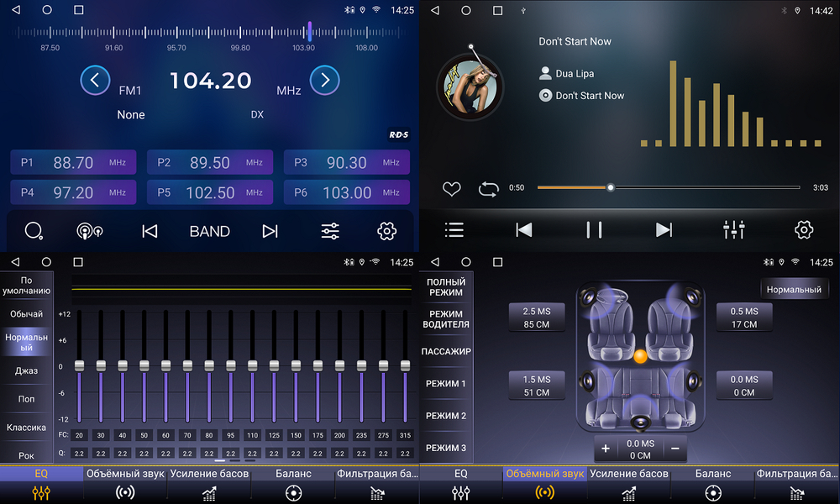Open radio station scan with magnifier icon
Viewport: 840px width, 504px height.
click(34, 230)
